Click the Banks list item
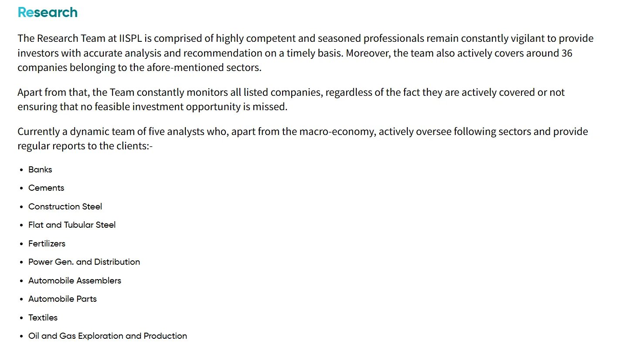644x354 pixels. (40, 169)
